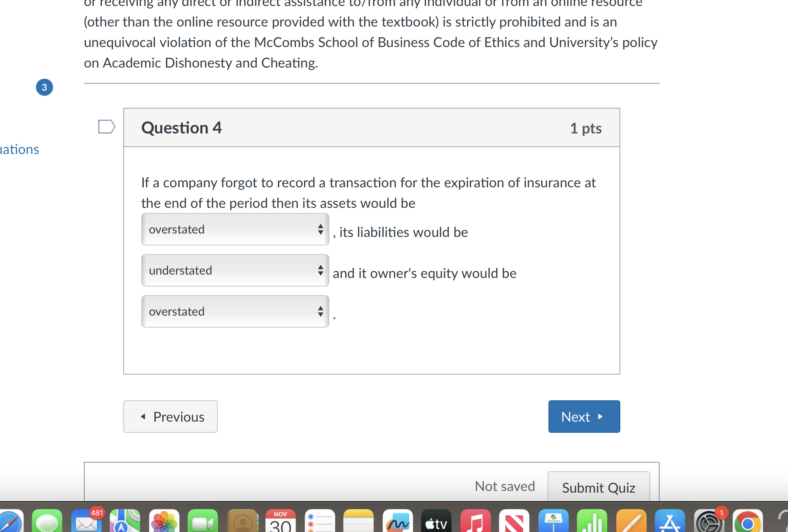Open the first 'overstated' assets dropdown
The image size is (788, 532).
(234, 229)
